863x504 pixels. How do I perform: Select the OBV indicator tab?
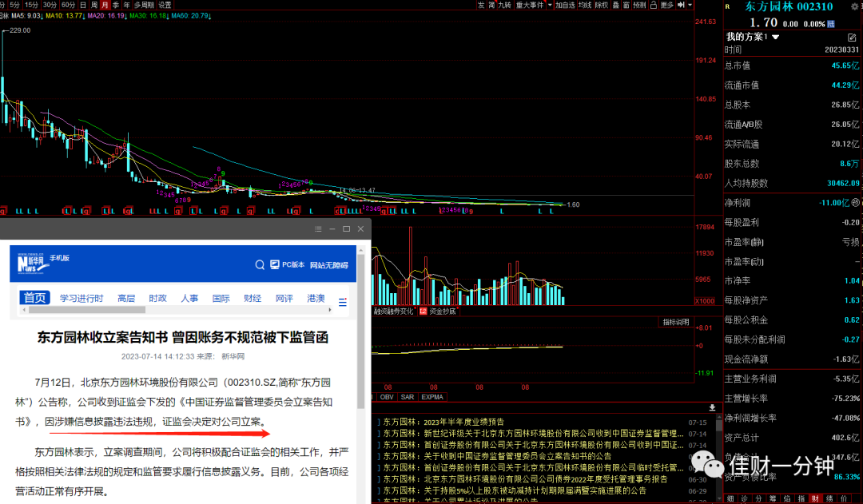point(387,397)
